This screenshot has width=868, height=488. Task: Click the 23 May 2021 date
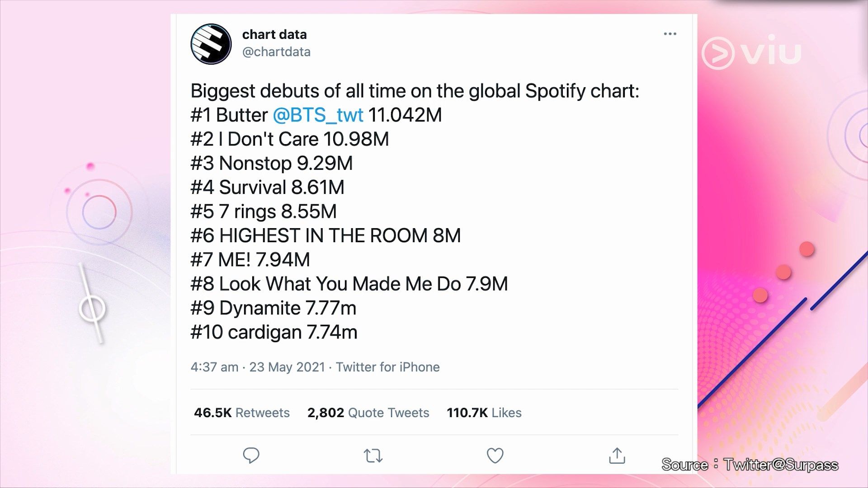[287, 367]
